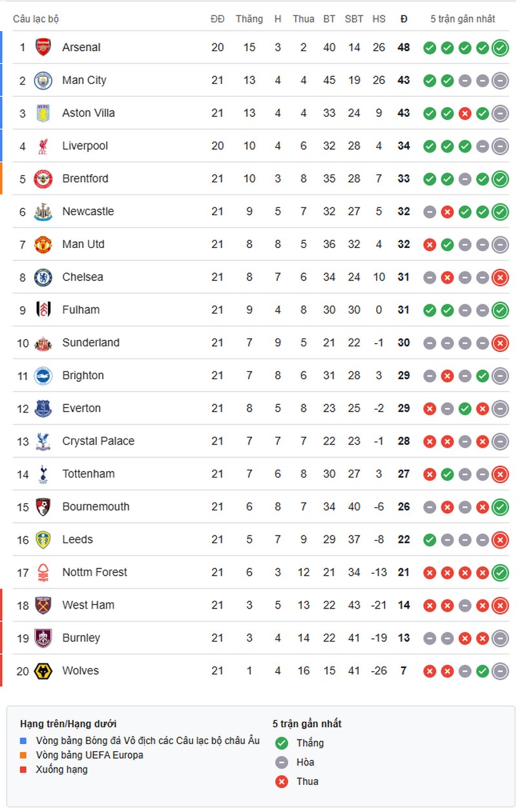517x812 pixels.
Task: Click Chelsea's latest match loss indicator
Action: 500,277
